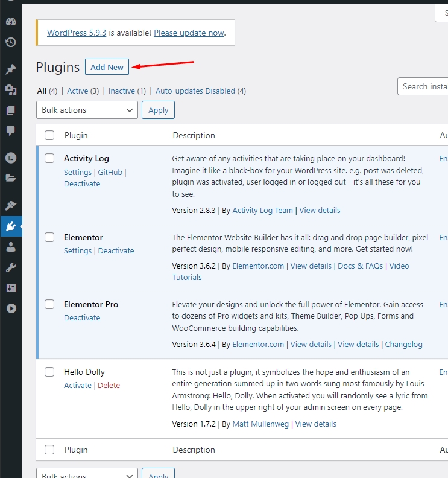Open the Activity Log Team author link
This screenshot has height=478, width=448.
(x=262, y=211)
